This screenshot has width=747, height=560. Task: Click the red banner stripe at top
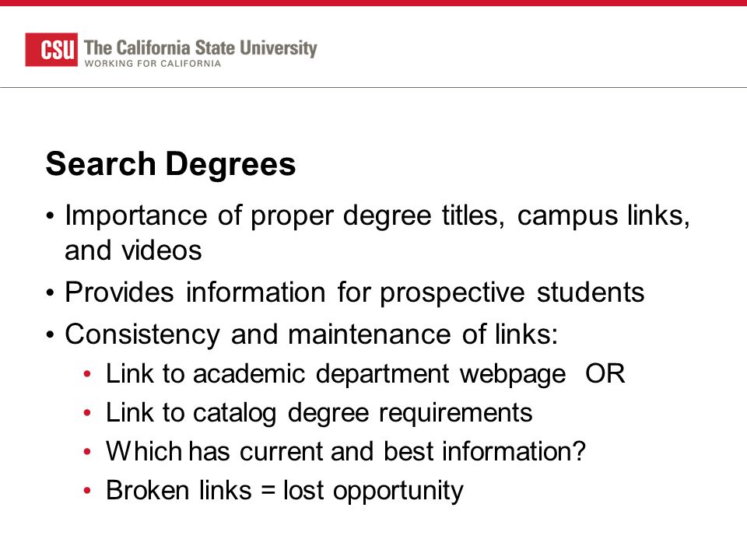pos(373,3)
